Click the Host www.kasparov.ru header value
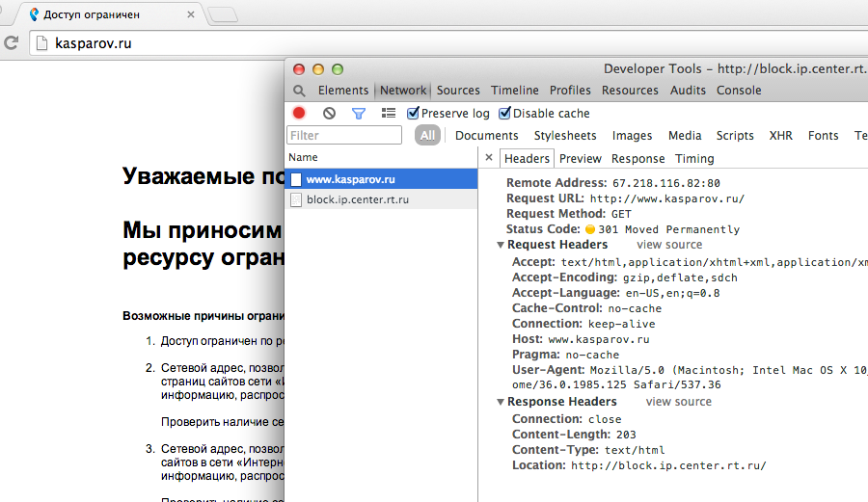Viewport: 868px width, 502px height. click(x=599, y=339)
